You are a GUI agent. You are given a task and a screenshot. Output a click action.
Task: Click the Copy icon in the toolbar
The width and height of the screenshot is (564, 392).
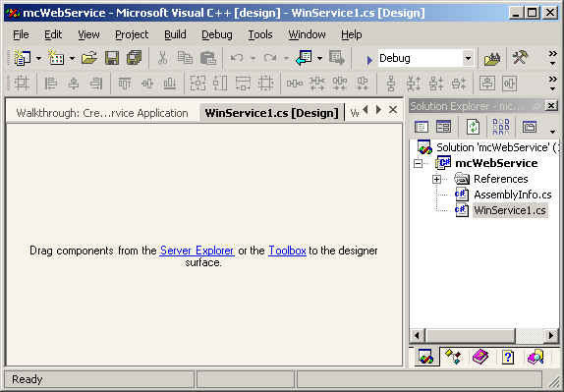pos(185,58)
